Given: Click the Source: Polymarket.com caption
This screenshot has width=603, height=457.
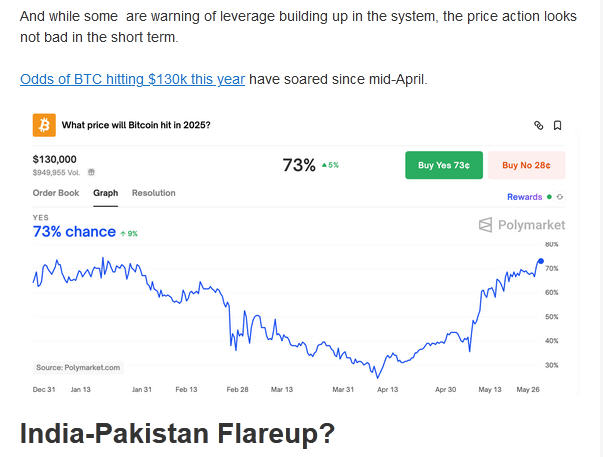Looking at the screenshot, I should [x=78, y=367].
